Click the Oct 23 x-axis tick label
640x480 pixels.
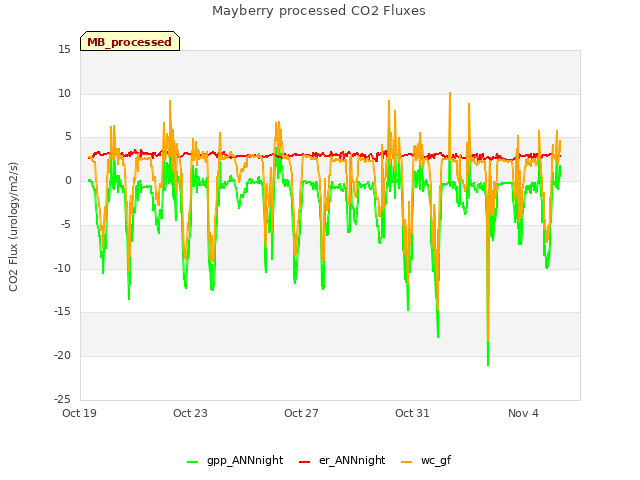pyautogui.click(x=190, y=413)
